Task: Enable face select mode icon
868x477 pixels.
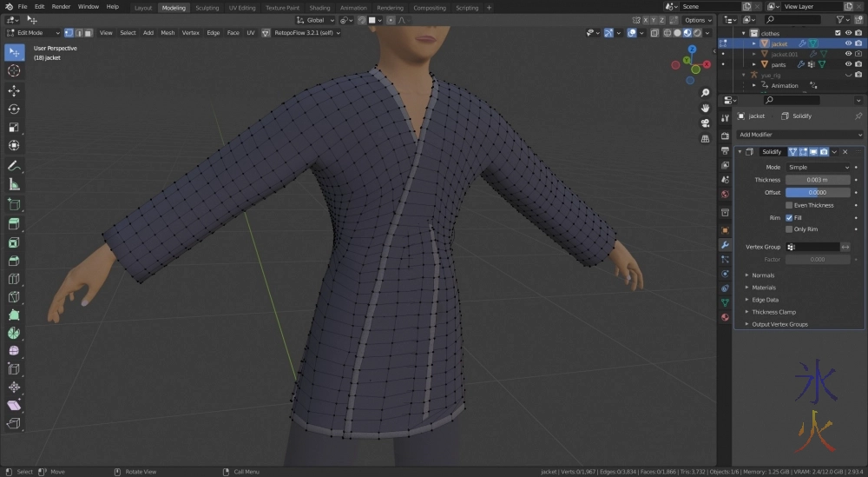Action: coord(88,33)
